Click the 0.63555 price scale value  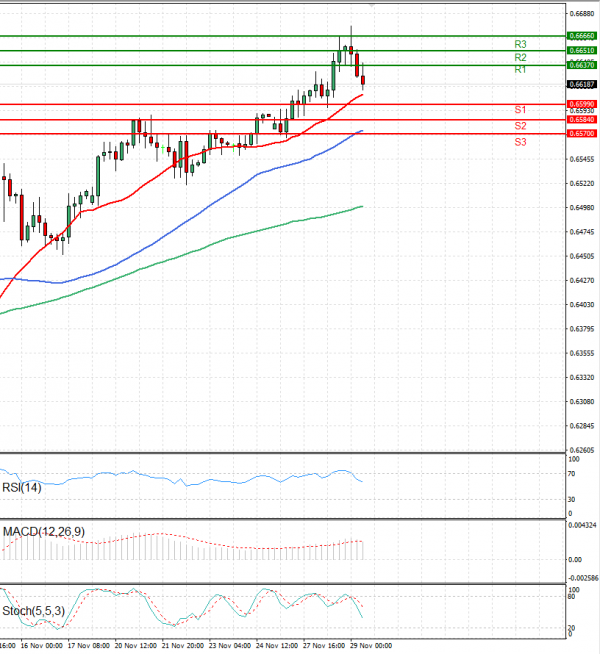coord(582,353)
